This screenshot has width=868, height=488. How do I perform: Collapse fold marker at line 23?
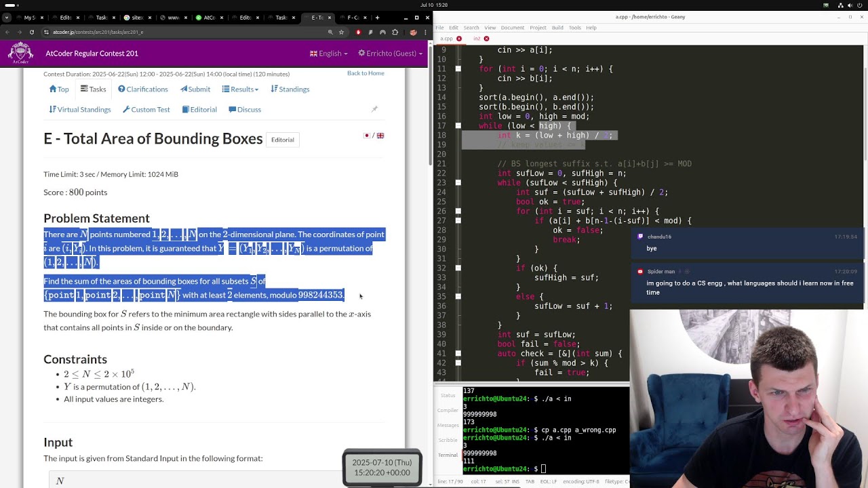[458, 183]
